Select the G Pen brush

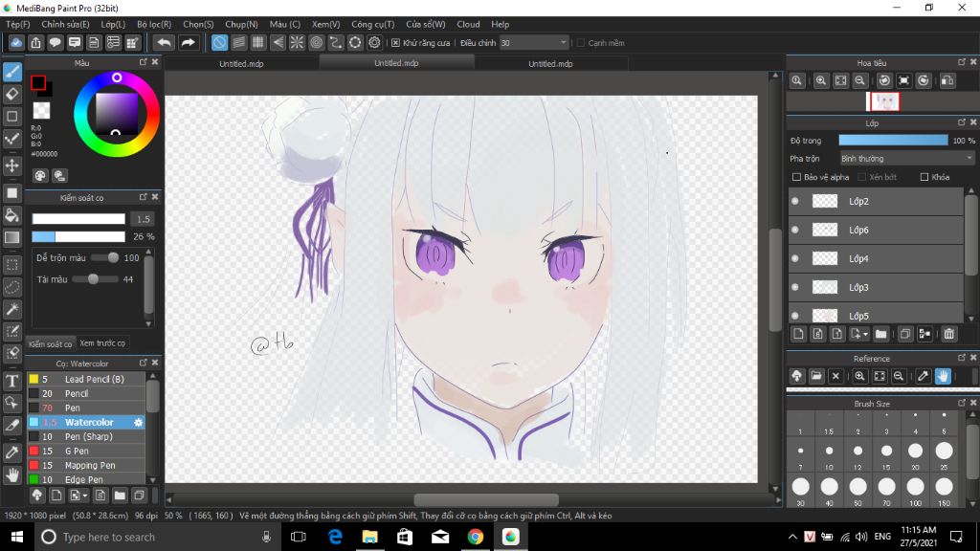click(x=86, y=452)
